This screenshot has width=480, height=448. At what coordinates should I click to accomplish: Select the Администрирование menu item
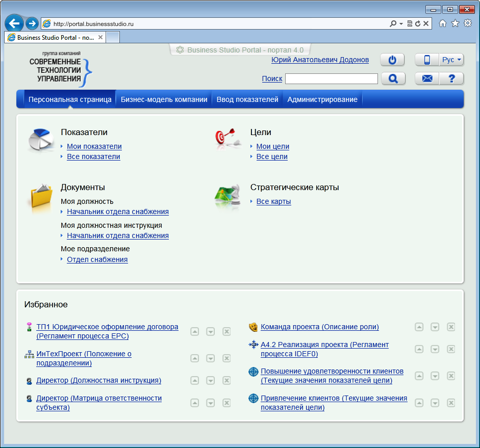click(x=322, y=99)
